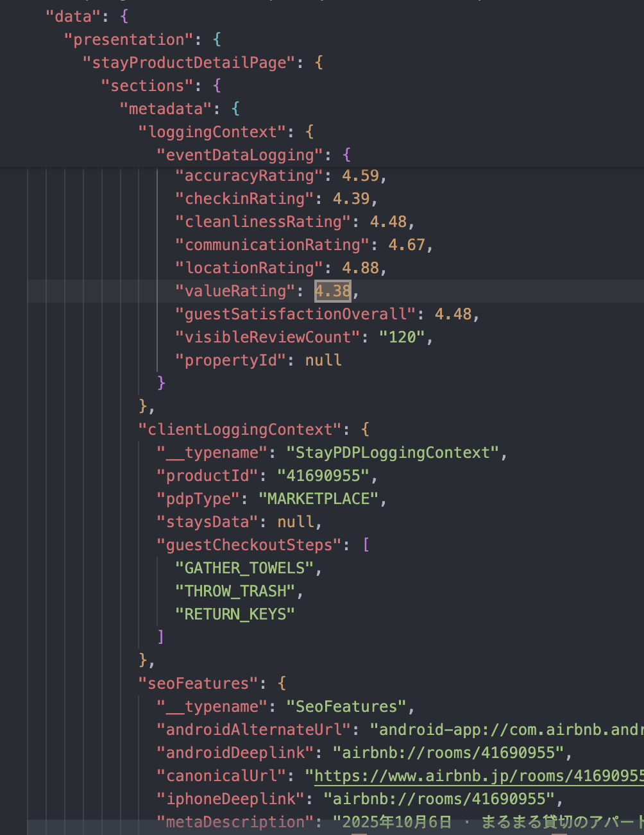Click the "metaDescription" key
The width and height of the screenshot is (644, 835).
click(x=235, y=822)
